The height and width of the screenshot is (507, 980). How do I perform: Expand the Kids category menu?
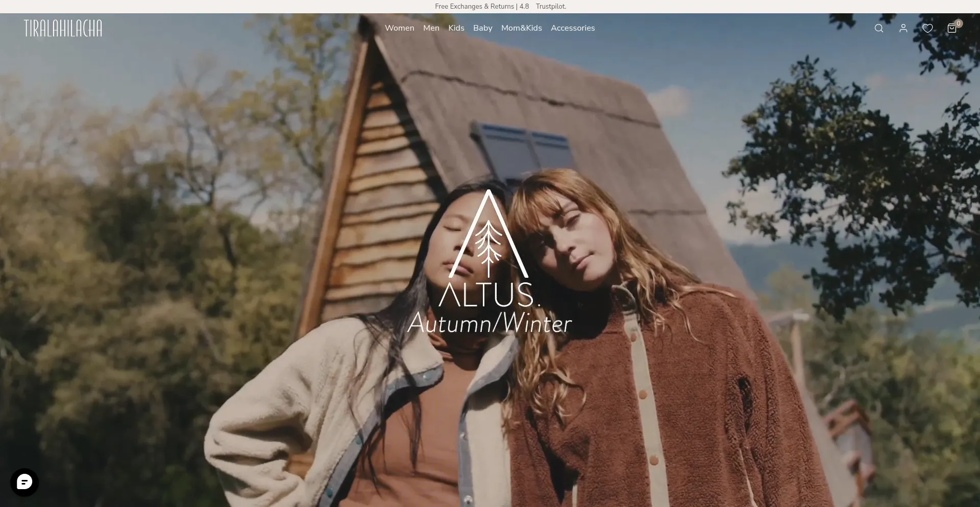pos(456,28)
